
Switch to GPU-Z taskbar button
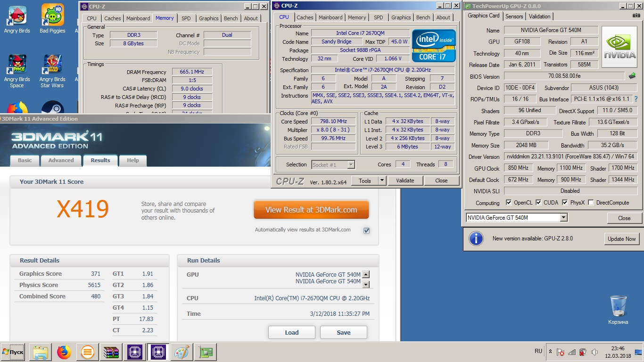[x=206, y=352]
